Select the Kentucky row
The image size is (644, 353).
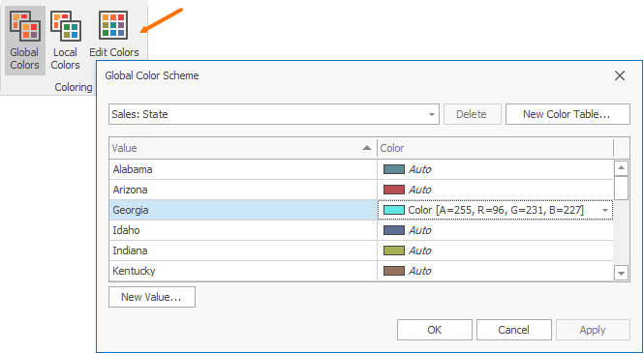coord(361,271)
